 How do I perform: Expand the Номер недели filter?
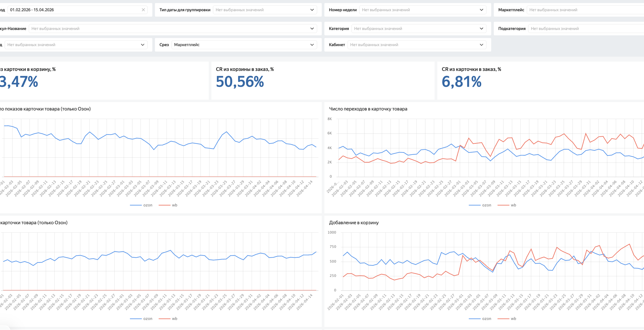point(423,10)
